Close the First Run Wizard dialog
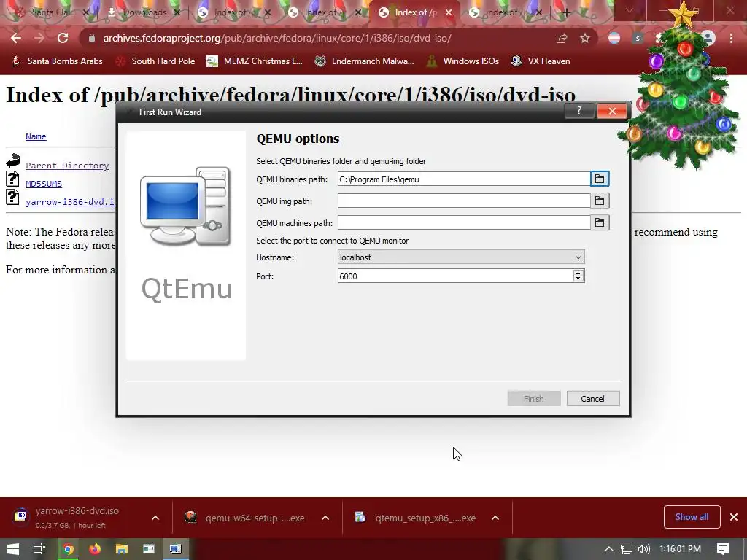This screenshot has height=560, width=747. [612, 111]
